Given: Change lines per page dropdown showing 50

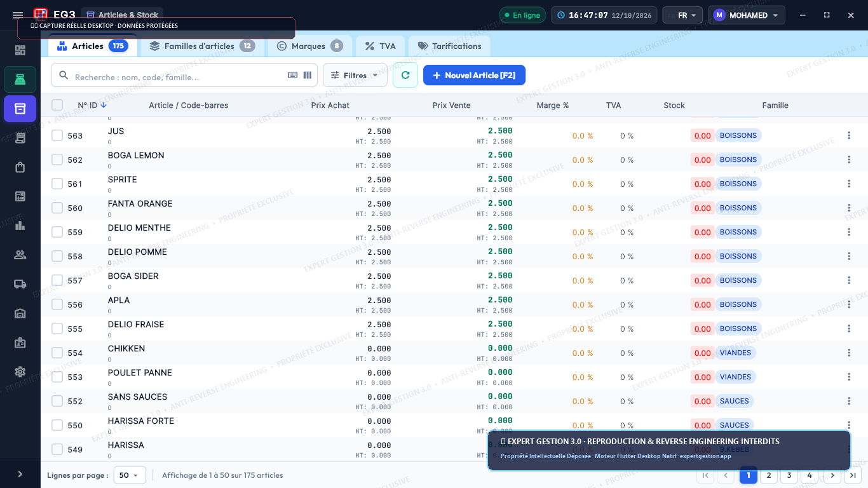Looking at the screenshot, I should [x=130, y=475].
